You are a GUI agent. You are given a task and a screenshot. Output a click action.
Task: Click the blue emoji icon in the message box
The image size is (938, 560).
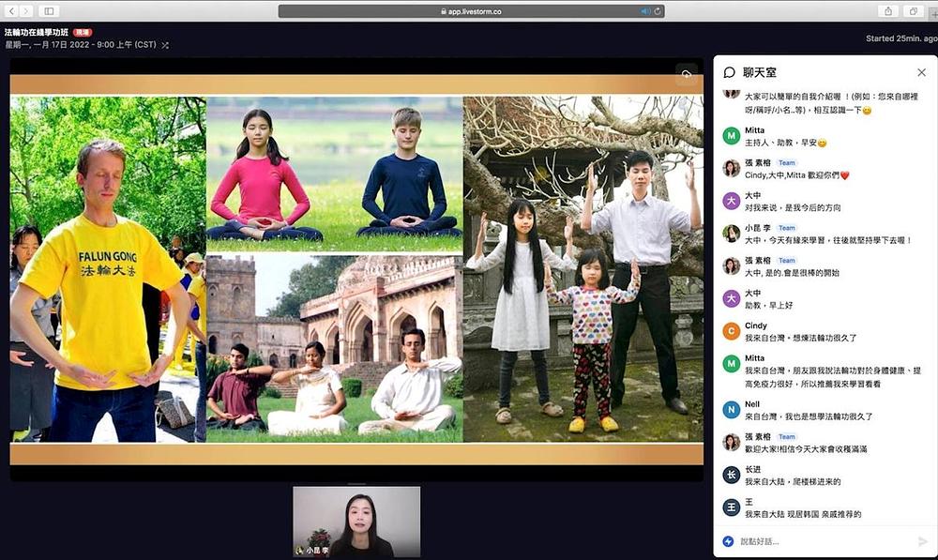[x=728, y=540]
